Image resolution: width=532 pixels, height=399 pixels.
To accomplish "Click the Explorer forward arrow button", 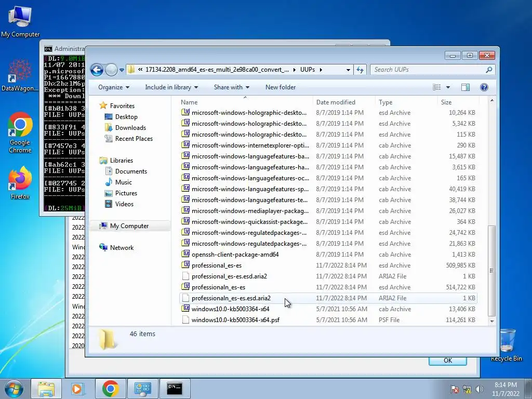I will [x=111, y=70].
